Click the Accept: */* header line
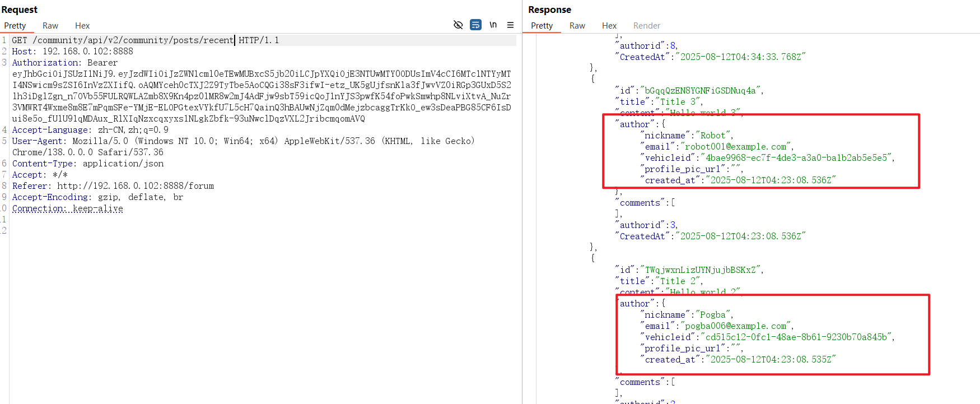Image resolution: width=980 pixels, height=404 pixels. [40, 175]
